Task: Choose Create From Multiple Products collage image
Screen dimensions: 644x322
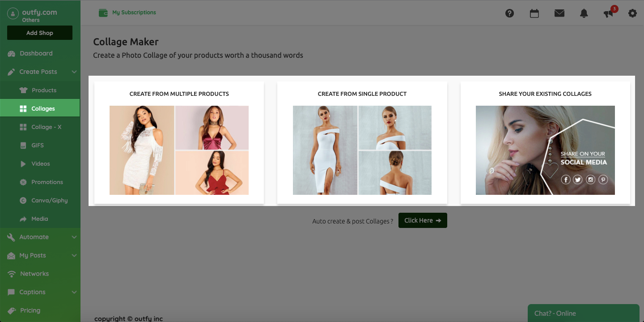Action: pos(179,150)
